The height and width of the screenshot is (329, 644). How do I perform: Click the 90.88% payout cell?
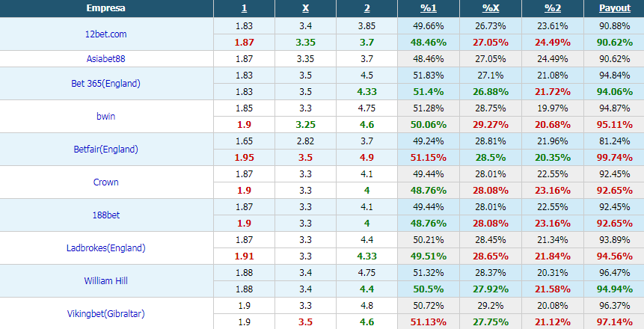[614, 26]
